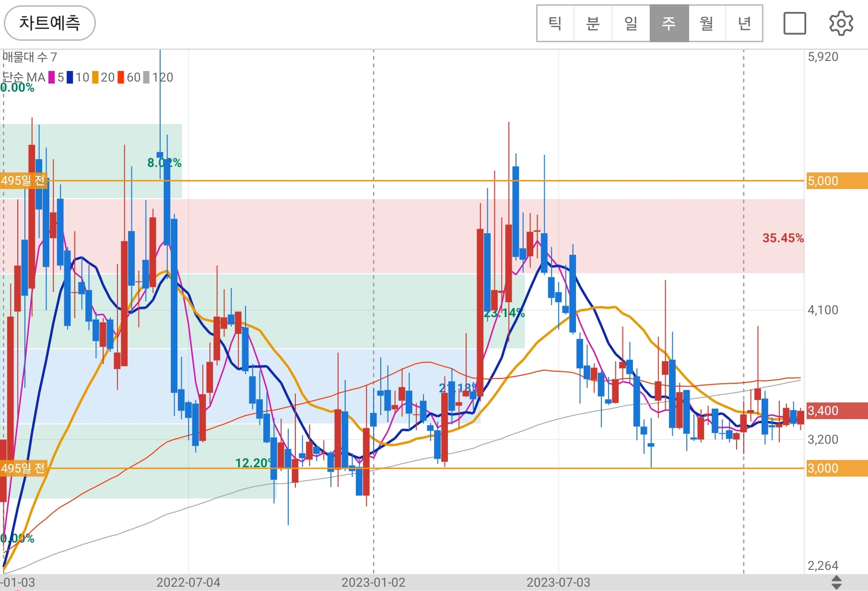
Task: Click the 2023-01-02 date axis label
Action: tap(374, 582)
